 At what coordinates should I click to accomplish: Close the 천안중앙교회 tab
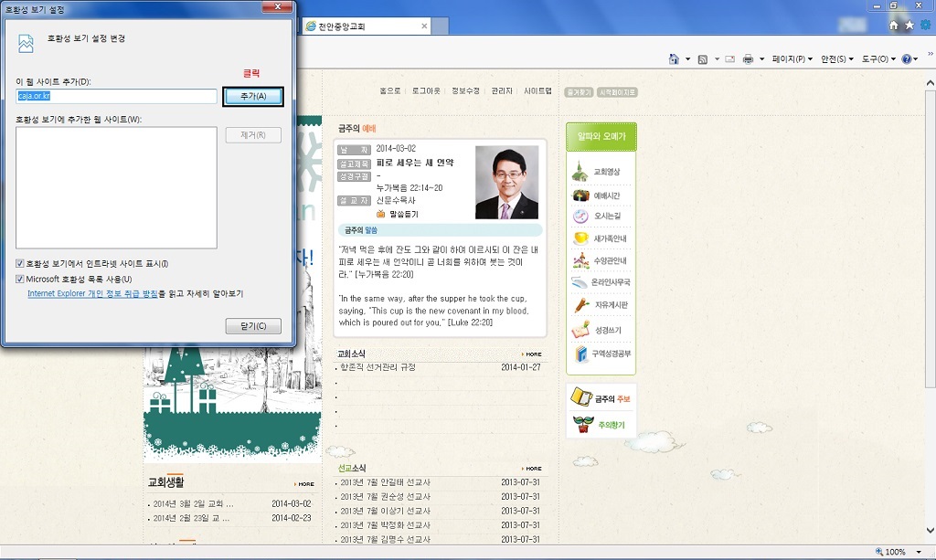coord(424,26)
